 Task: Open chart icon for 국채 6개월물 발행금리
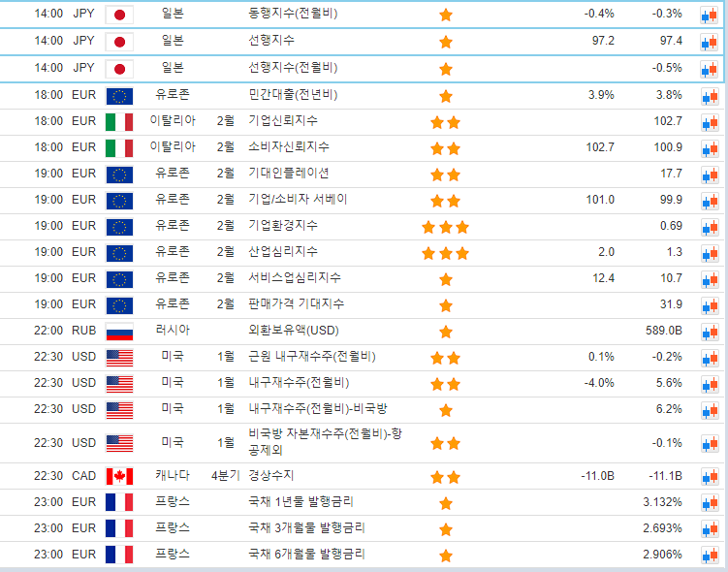pos(708,556)
